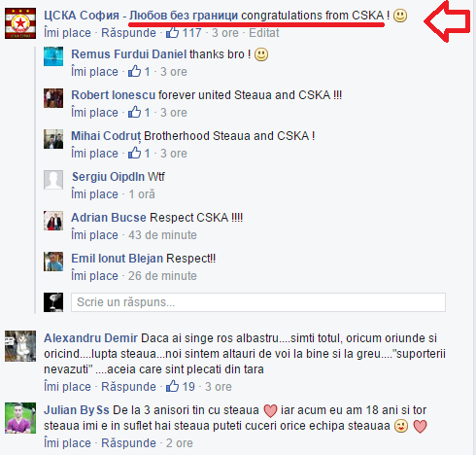Click the 19 likes thumbs-up on Alexandru Demir's comment

(172, 386)
